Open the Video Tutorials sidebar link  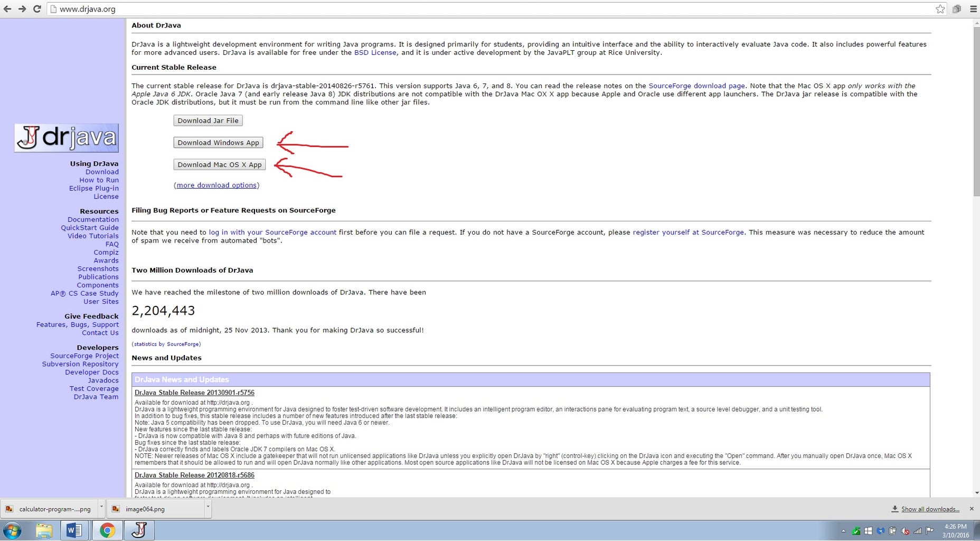93,236
